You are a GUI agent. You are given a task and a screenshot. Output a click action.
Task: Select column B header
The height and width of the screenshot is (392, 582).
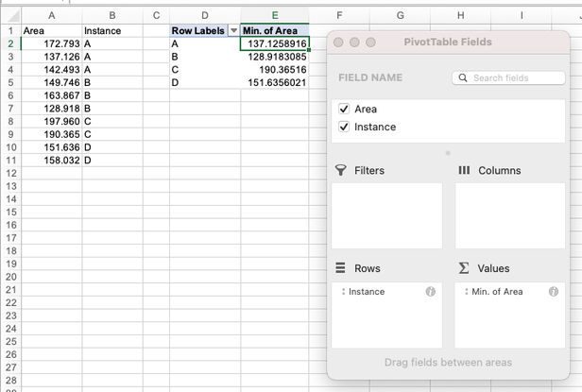112,16
